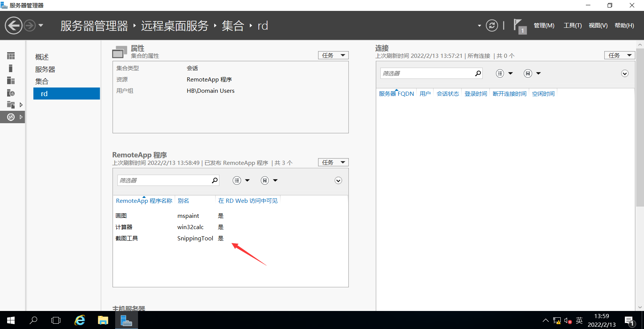Screen dimensions: 644x329
Task: Click the volume tray icon
Action: (568, 321)
